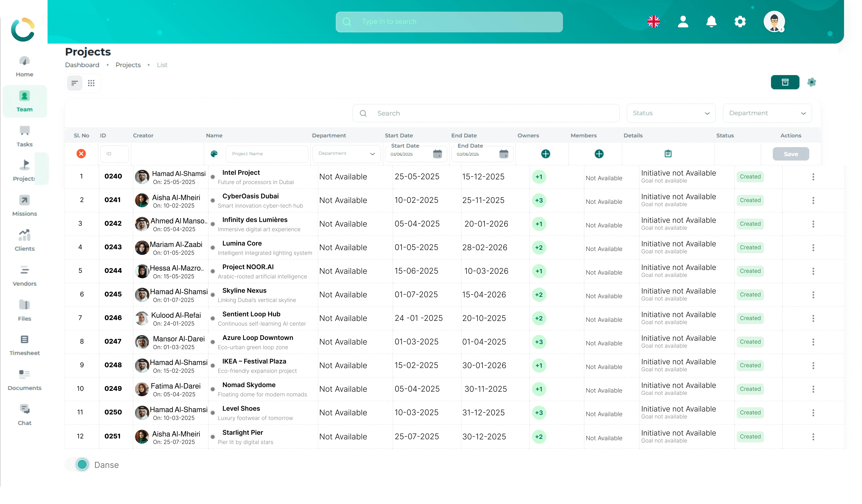Click the UK flag language icon
This screenshot has height=504, width=862.
(653, 22)
